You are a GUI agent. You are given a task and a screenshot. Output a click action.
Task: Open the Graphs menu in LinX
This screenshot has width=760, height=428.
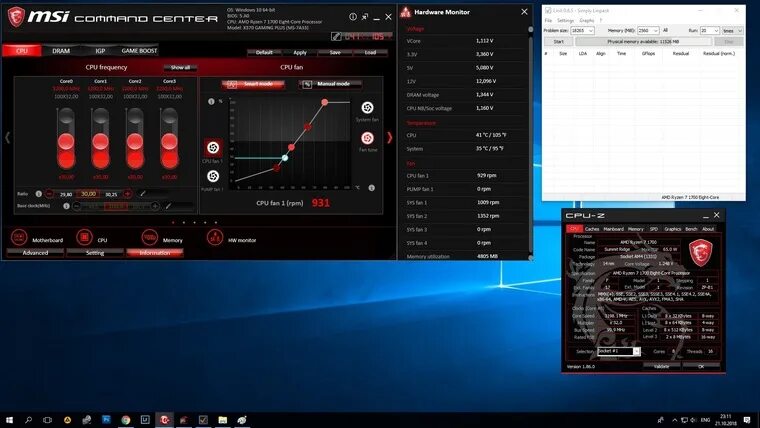pyautogui.click(x=586, y=20)
